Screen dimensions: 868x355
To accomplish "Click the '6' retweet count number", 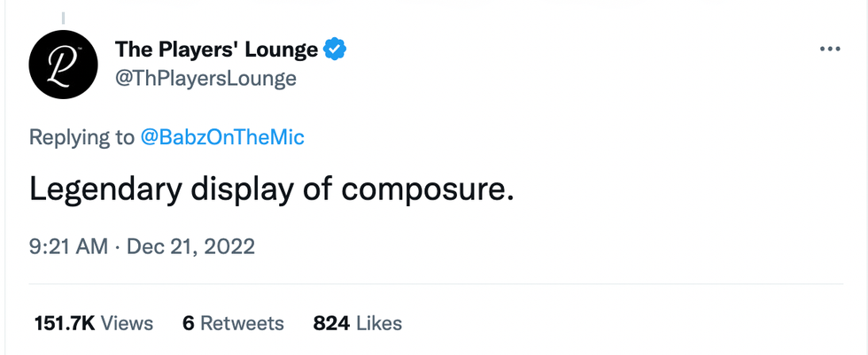I will [188, 323].
